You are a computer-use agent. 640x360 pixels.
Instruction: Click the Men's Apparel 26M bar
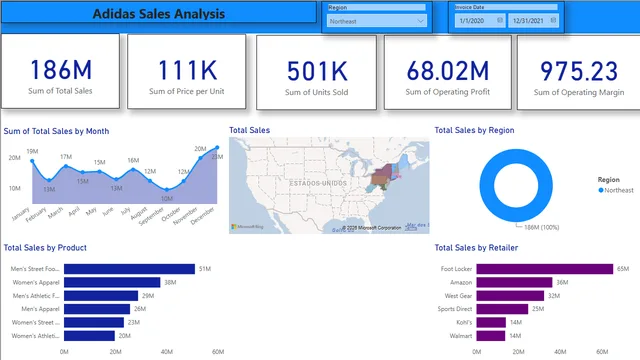point(97,309)
